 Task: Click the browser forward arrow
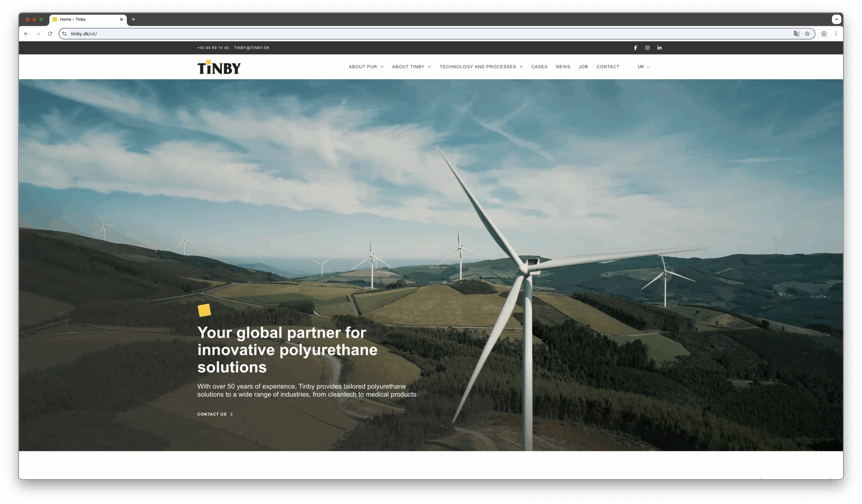38,34
